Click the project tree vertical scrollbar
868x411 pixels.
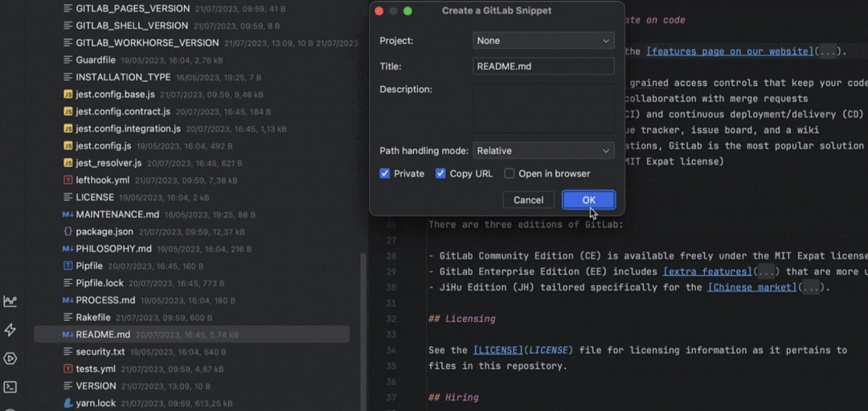point(362,332)
